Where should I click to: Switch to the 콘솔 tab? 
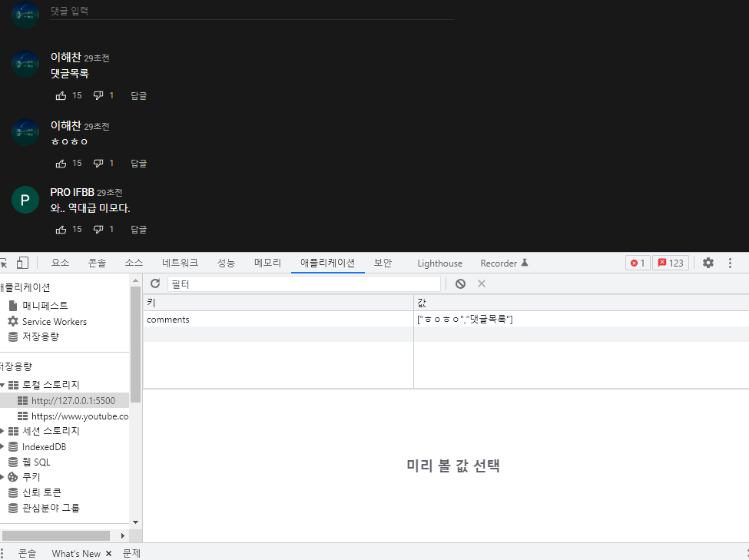click(x=97, y=263)
